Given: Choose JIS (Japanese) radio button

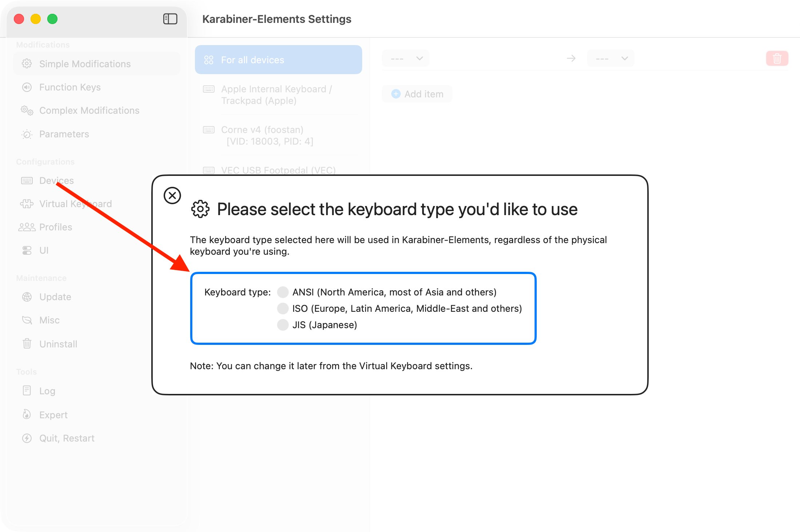Looking at the screenshot, I should [x=283, y=325].
